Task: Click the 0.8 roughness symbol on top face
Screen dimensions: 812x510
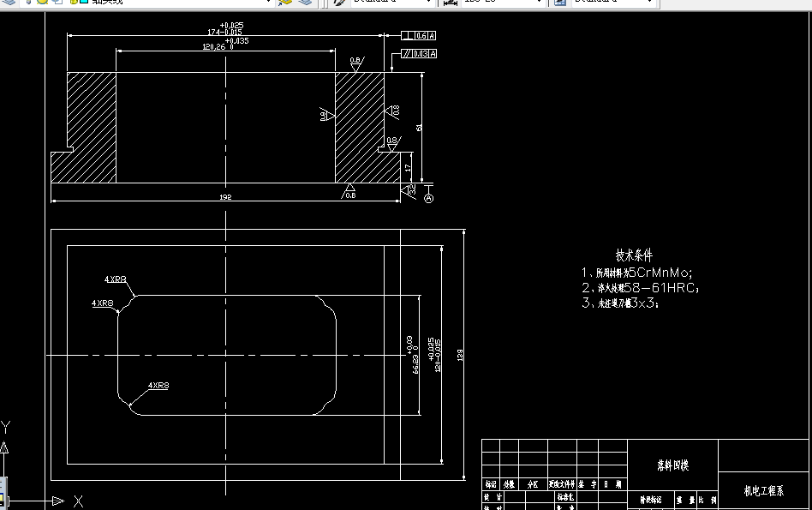Action: point(356,63)
